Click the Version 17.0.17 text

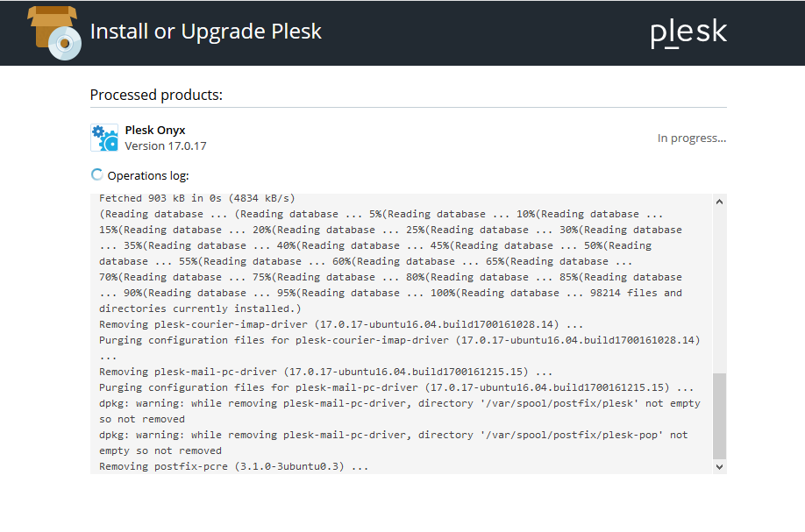(x=166, y=145)
